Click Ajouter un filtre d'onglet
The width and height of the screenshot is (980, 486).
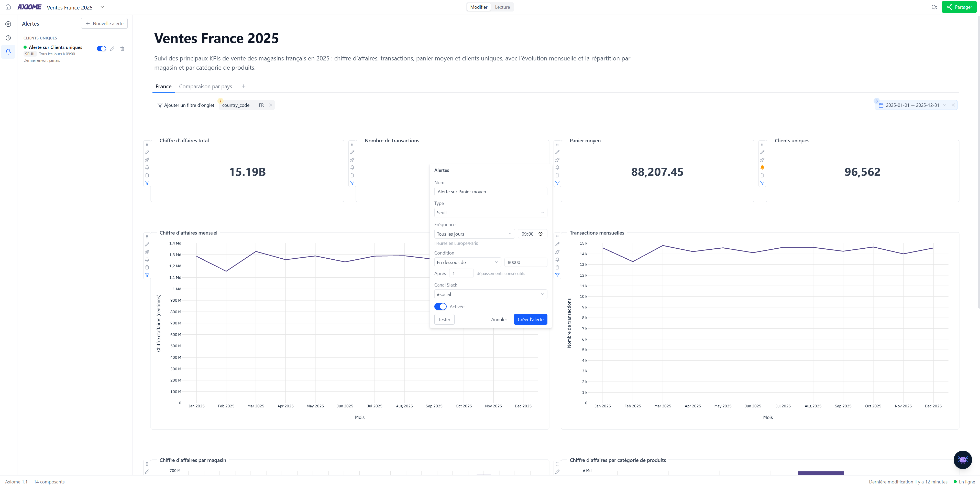tap(186, 105)
